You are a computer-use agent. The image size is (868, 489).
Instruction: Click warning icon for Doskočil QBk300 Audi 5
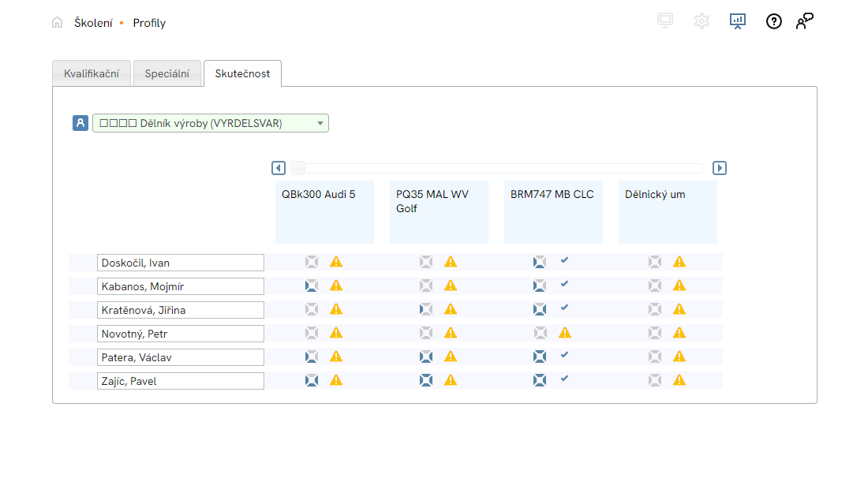click(x=336, y=262)
